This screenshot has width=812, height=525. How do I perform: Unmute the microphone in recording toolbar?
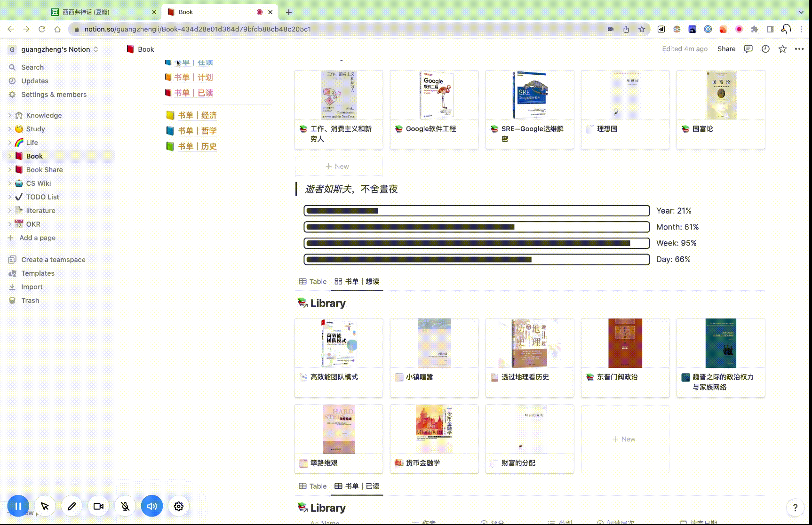tap(125, 506)
